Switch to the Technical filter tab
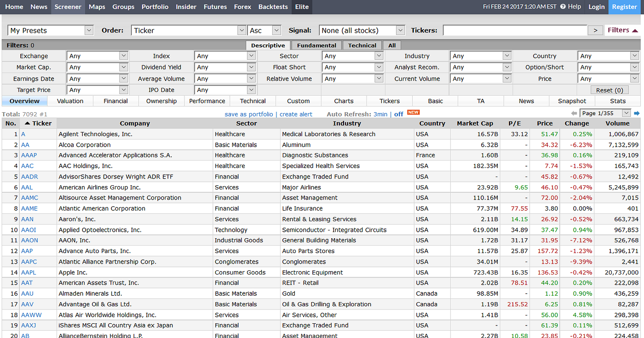Image resolution: width=644 pixels, height=338 pixels. 362,45
